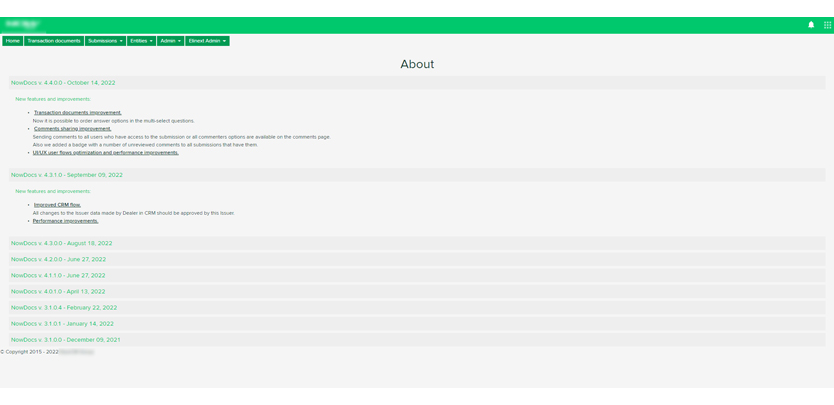This screenshot has height=405, width=834.
Task: Open the Elinext Admin dropdown
Action: point(207,41)
